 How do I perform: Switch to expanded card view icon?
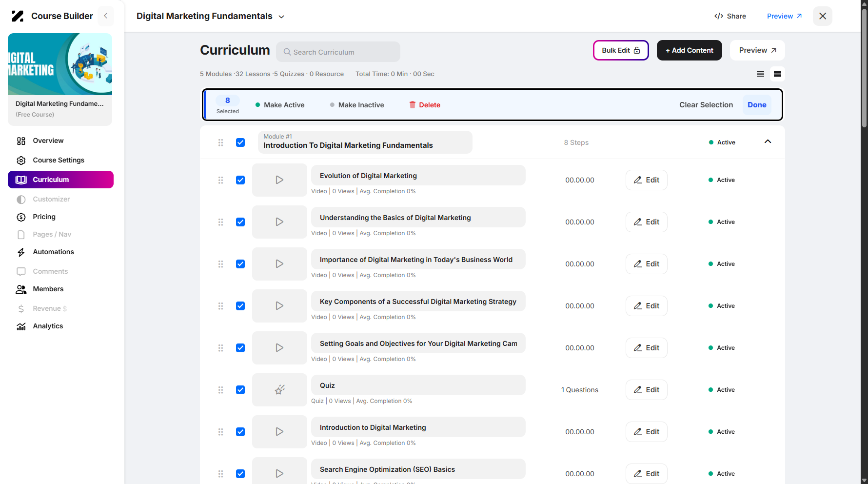click(777, 74)
